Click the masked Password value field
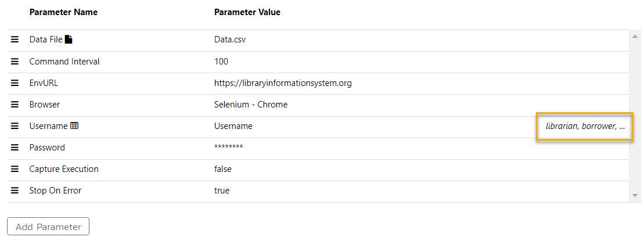644x244 pixels. click(228, 148)
